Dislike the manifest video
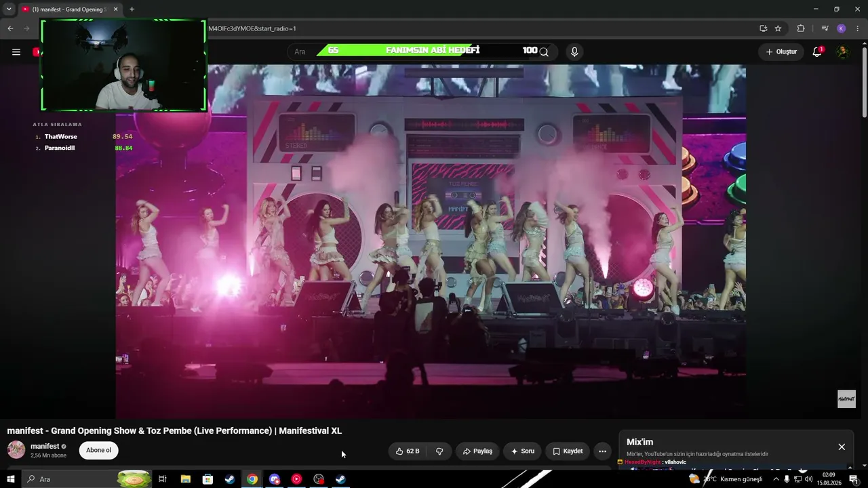868x488 pixels. 439,451
